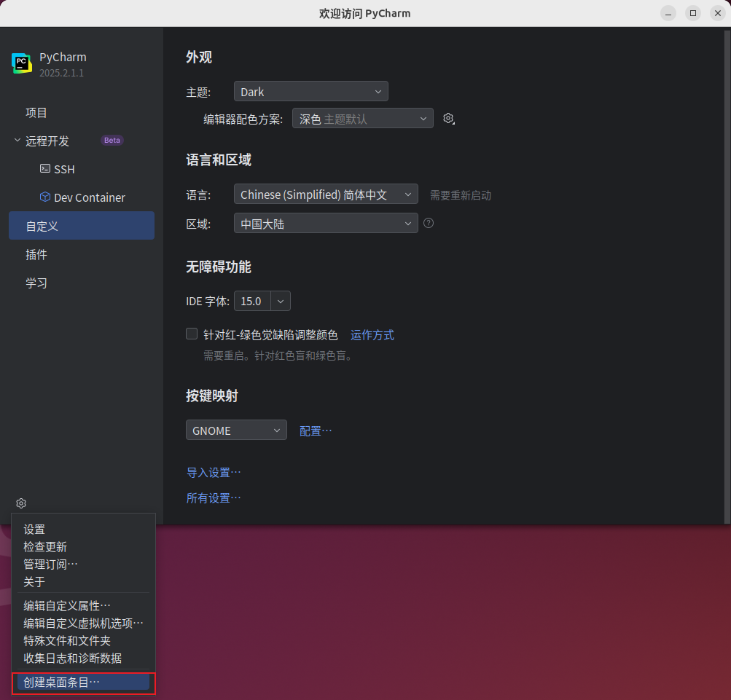Open the 运作方式 link

[372, 334]
